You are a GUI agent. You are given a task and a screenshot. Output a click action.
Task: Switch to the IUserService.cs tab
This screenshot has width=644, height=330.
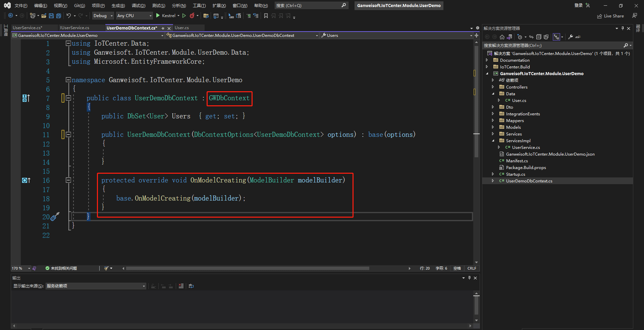(x=74, y=28)
